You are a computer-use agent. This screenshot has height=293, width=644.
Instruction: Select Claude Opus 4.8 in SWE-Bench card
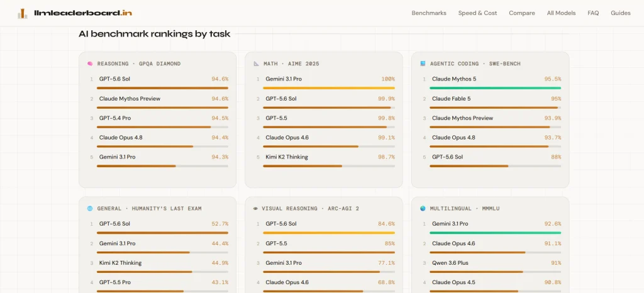(453, 138)
